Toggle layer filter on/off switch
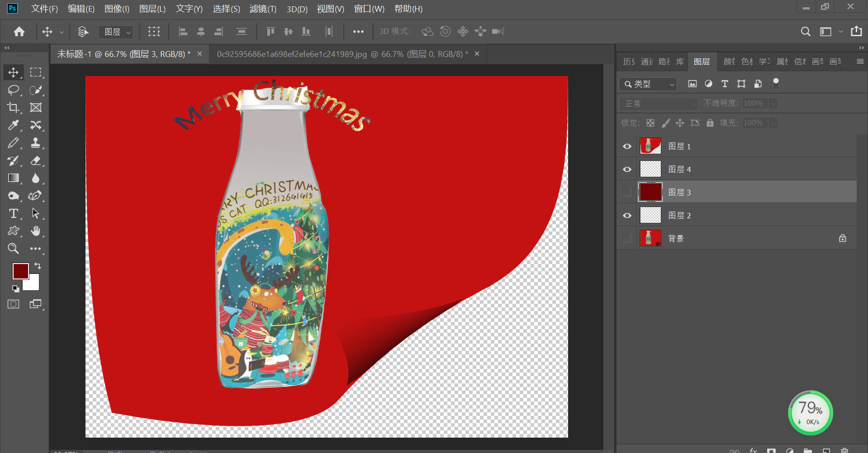Screen dimensions: 868x453 point(776,84)
